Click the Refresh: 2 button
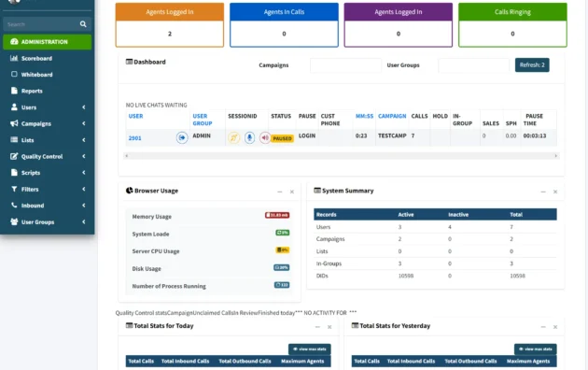The image size is (588, 370). (x=532, y=64)
